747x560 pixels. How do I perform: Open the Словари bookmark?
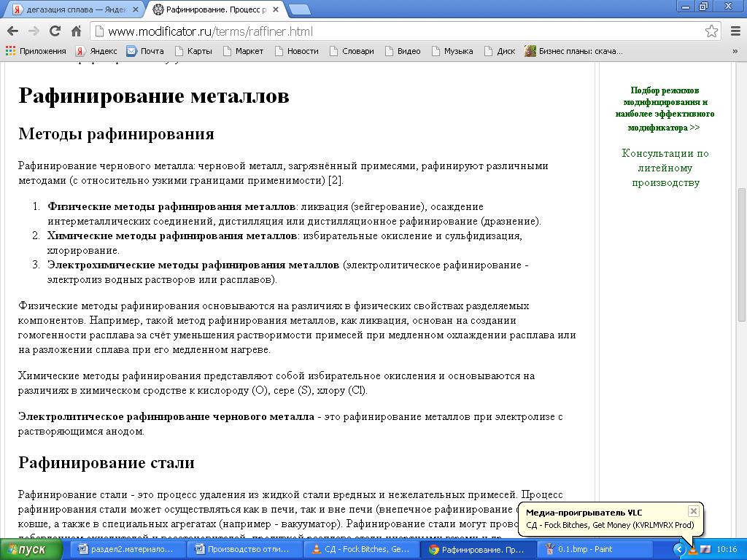tap(352, 51)
